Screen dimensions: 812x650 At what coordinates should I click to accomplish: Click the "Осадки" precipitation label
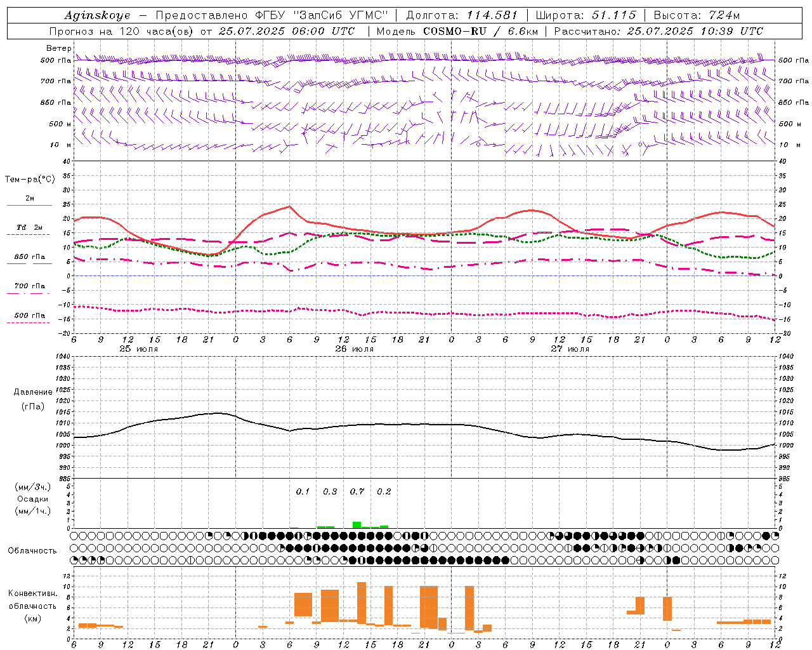point(32,499)
